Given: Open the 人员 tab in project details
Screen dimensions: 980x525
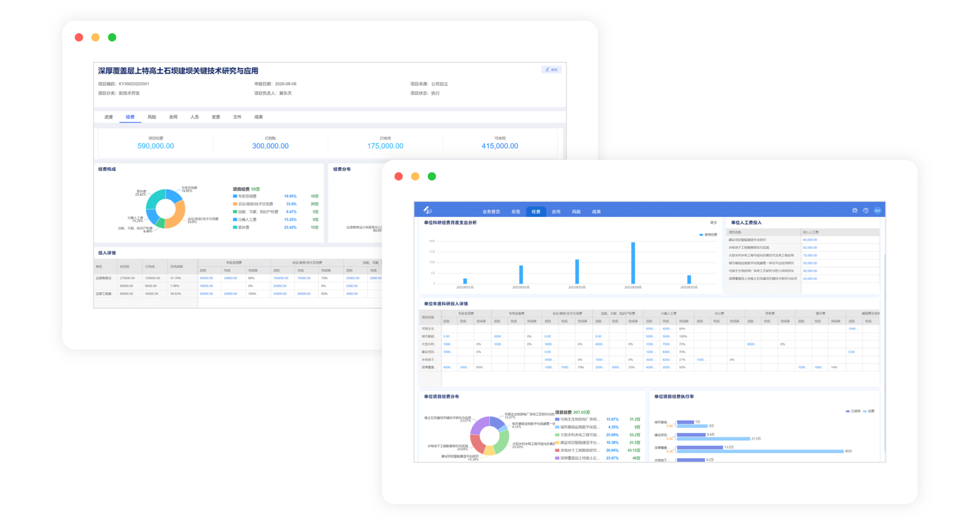Looking at the screenshot, I should (x=195, y=117).
